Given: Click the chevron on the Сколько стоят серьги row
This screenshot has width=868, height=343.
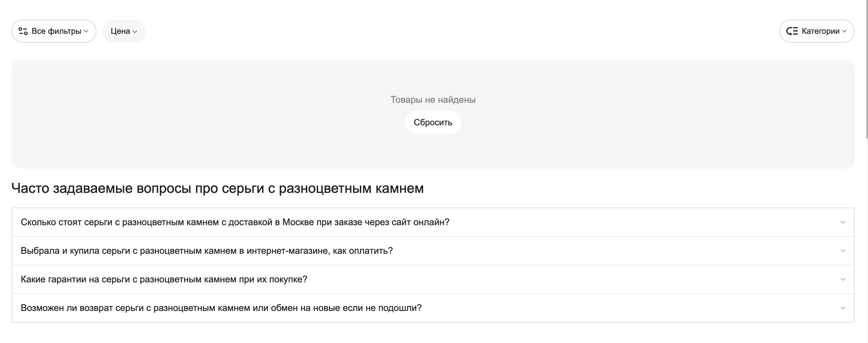Looking at the screenshot, I should (843, 222).
